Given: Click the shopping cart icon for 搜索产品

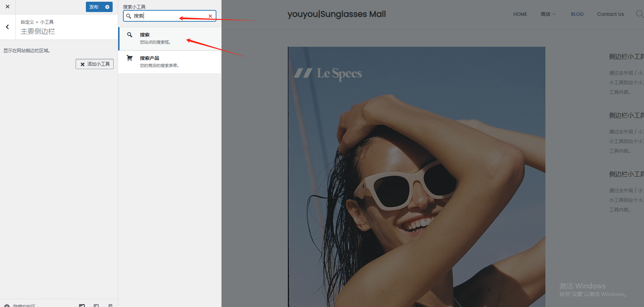Looking at the screenshot, I should pyautogui.click(x=129, y=58).
